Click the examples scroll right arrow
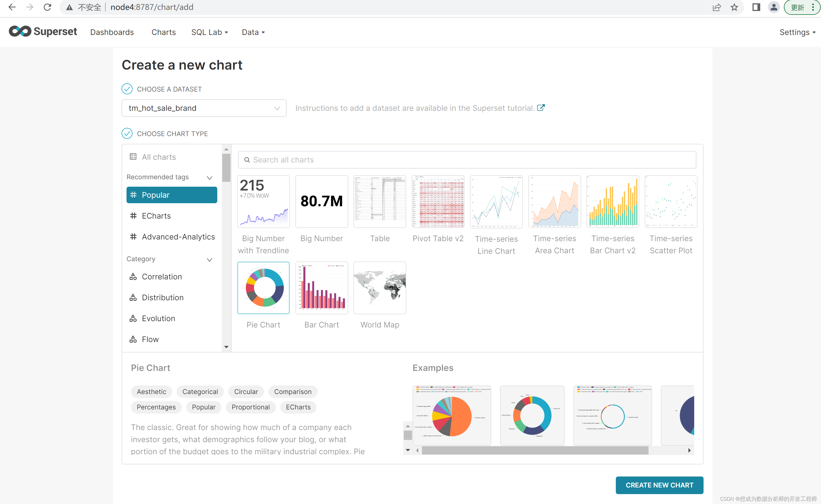 689,450
